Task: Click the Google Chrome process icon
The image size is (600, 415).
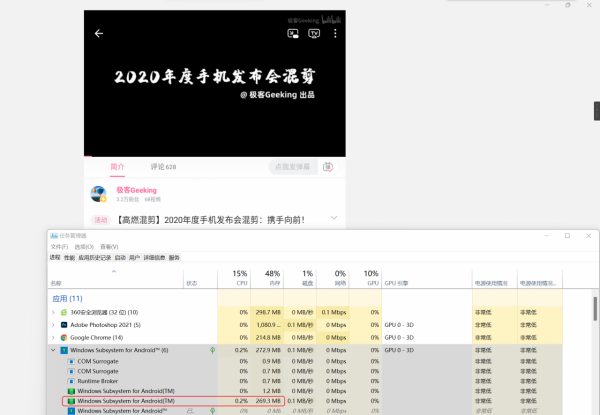Action: coord(64,338)
